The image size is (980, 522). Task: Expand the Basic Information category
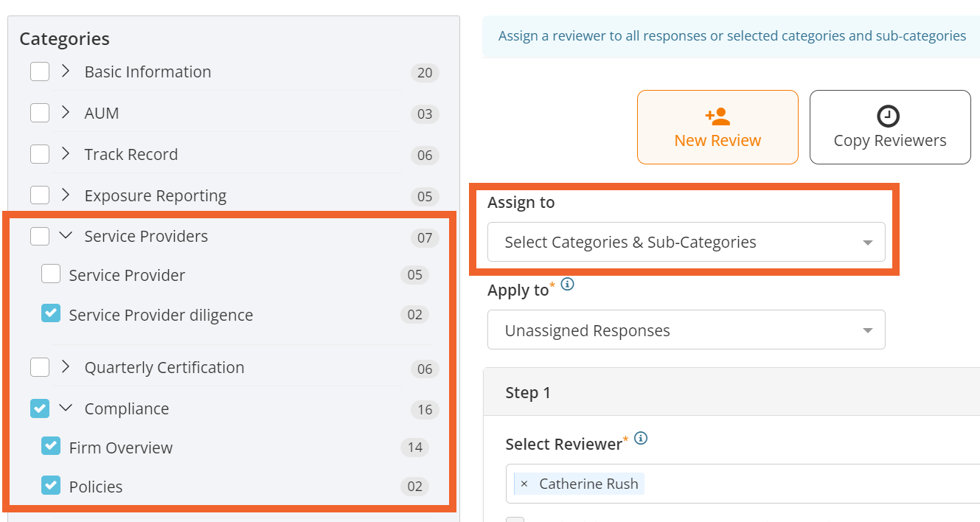[66, 72]
